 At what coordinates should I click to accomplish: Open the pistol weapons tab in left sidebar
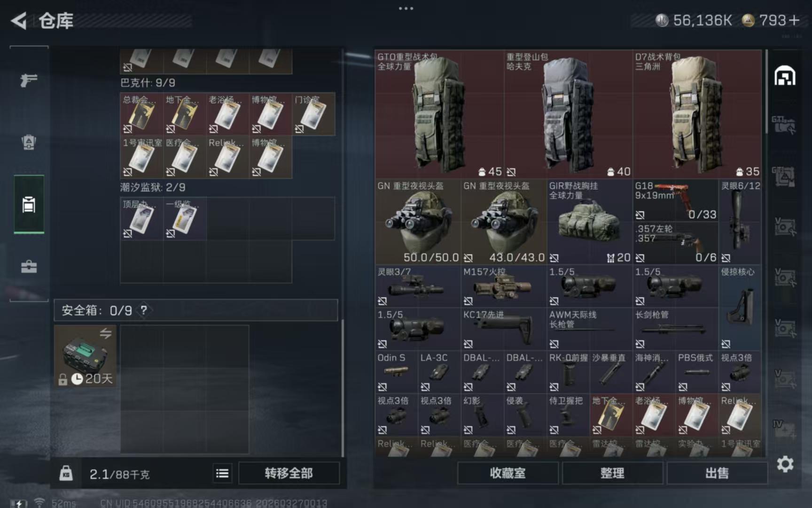pos(29,80)
